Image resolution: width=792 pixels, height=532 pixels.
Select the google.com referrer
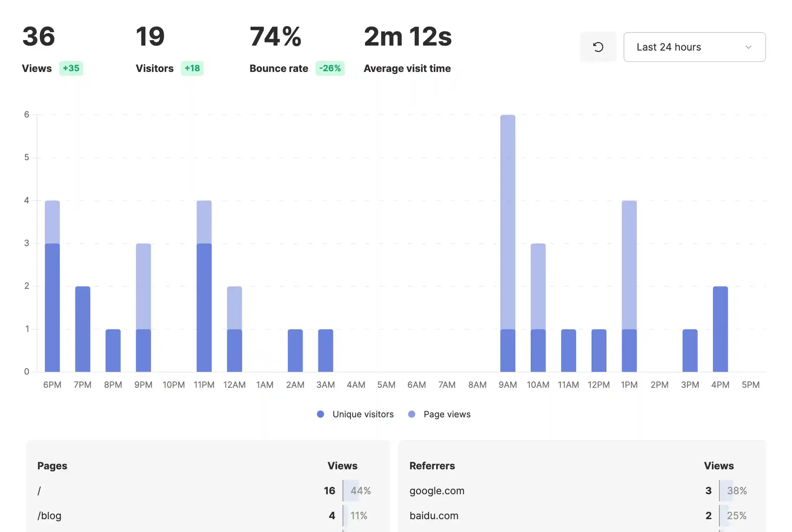pos(437,490)
